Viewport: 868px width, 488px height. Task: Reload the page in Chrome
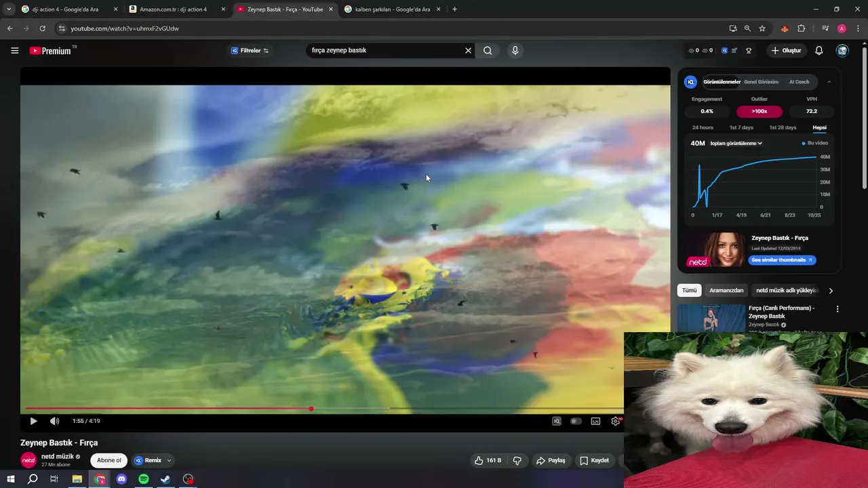pyautogui.click(x=42, y=28)
